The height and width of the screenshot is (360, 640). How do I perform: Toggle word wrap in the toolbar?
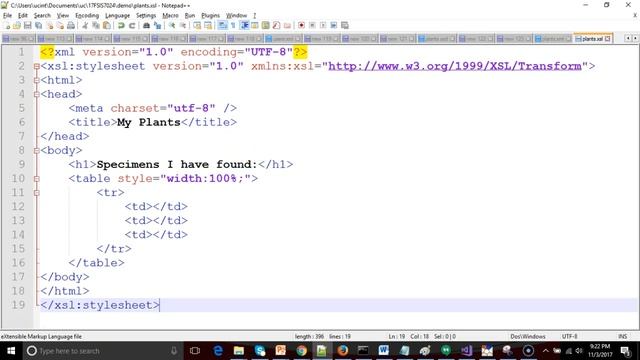tap(222, 25)
